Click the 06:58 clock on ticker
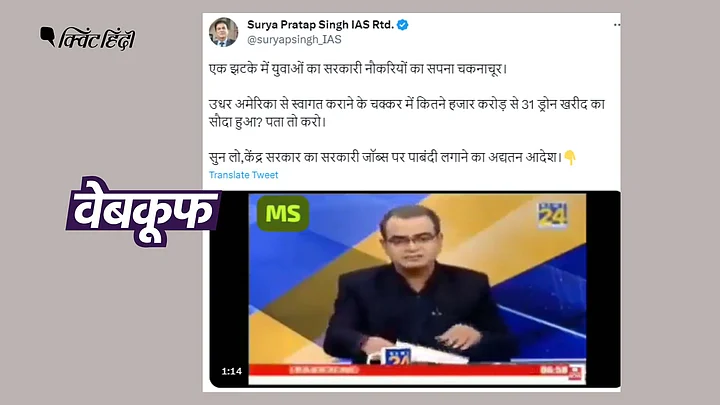This screenshot has width=720, height=405. pos(553,370)
